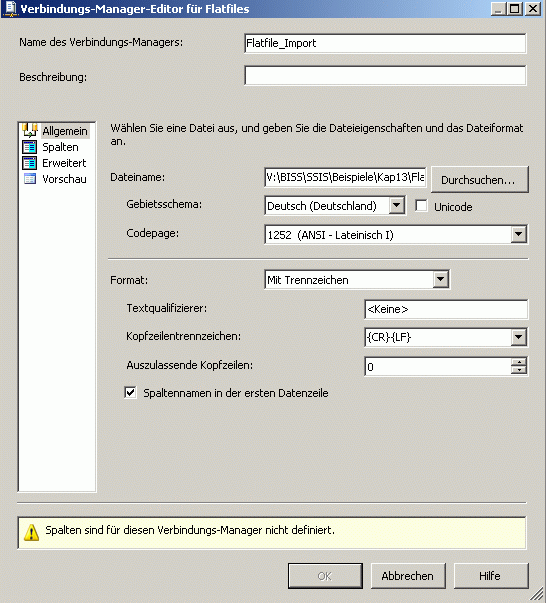
Task: Select the Allgemein page icon
Action: coord(30,131)
